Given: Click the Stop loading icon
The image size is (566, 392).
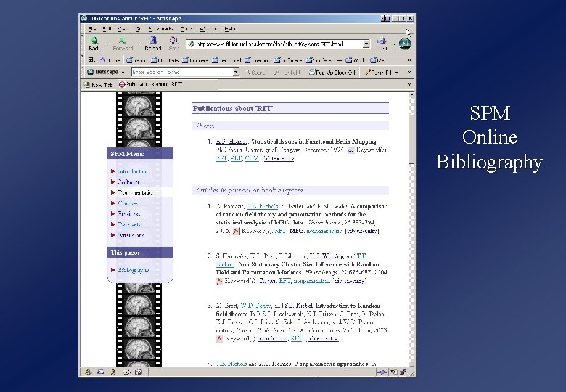Looking at the screenshot, I should pyautogui.click(x=173, y=44).
